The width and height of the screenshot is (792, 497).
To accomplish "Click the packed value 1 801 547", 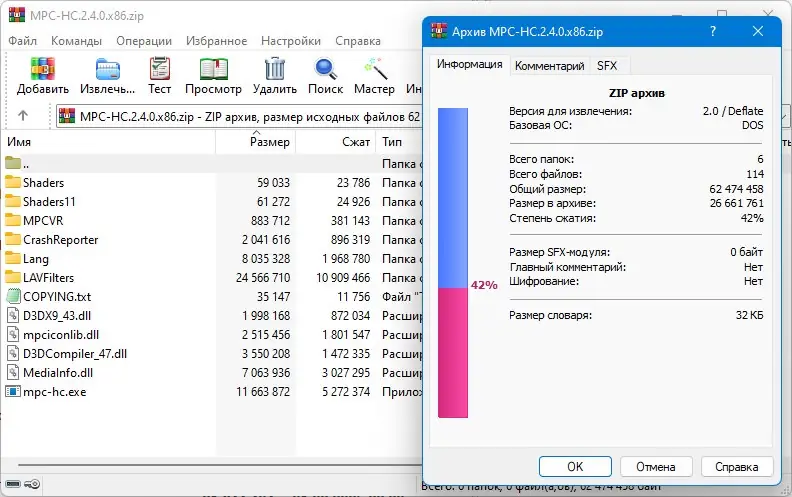I will (x=346, y=335).
